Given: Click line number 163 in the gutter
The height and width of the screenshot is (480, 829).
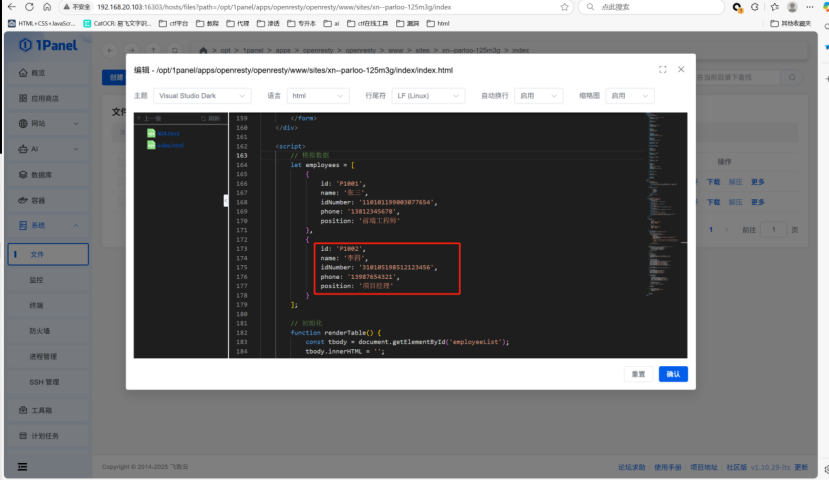Looking at the screenshot, I should click(x=242, y=155).
